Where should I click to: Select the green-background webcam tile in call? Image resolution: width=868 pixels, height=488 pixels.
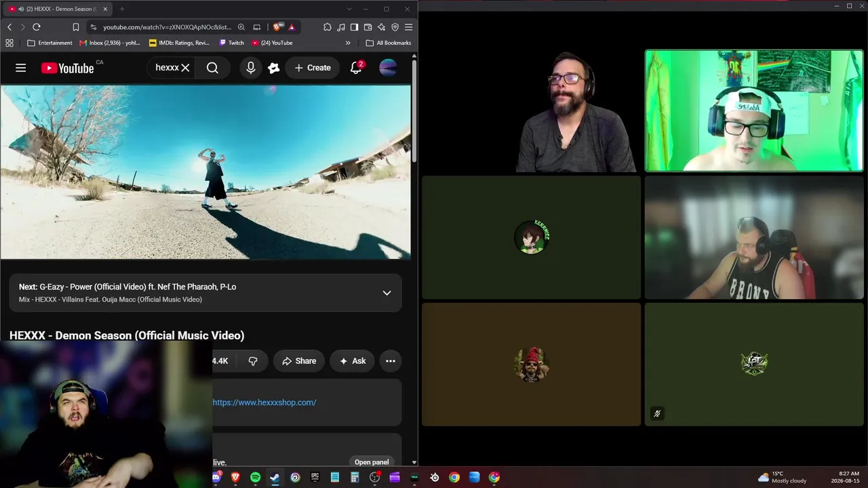pos(754,110)
